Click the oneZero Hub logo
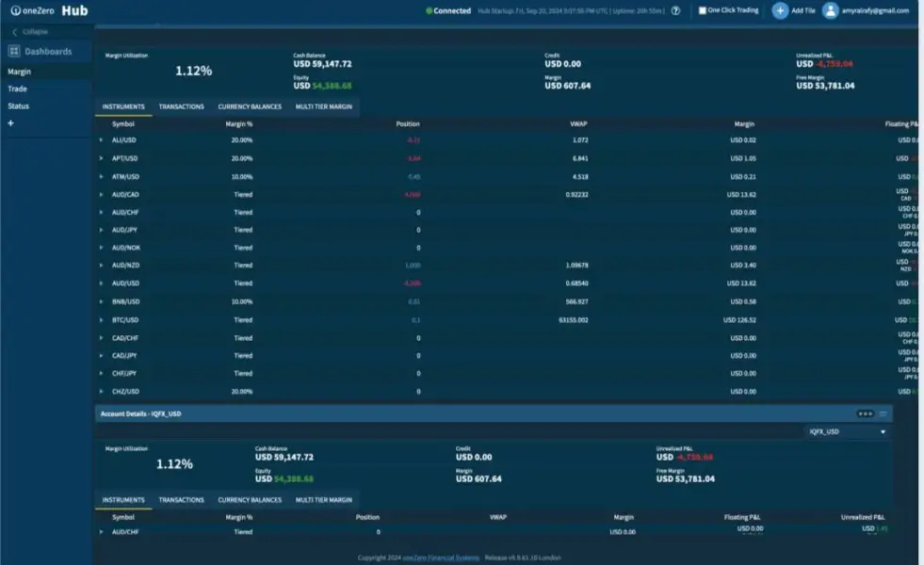 pyautogui.click(x=50, y=10)
